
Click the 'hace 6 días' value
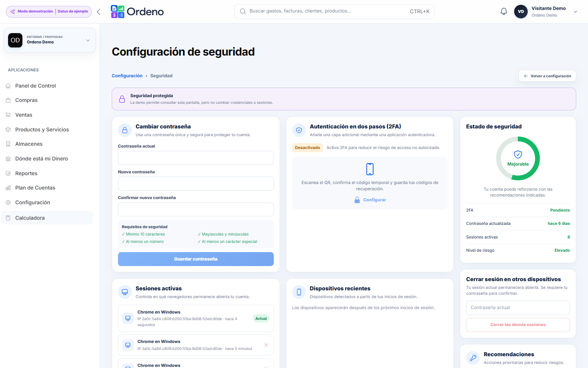point(559,223)
